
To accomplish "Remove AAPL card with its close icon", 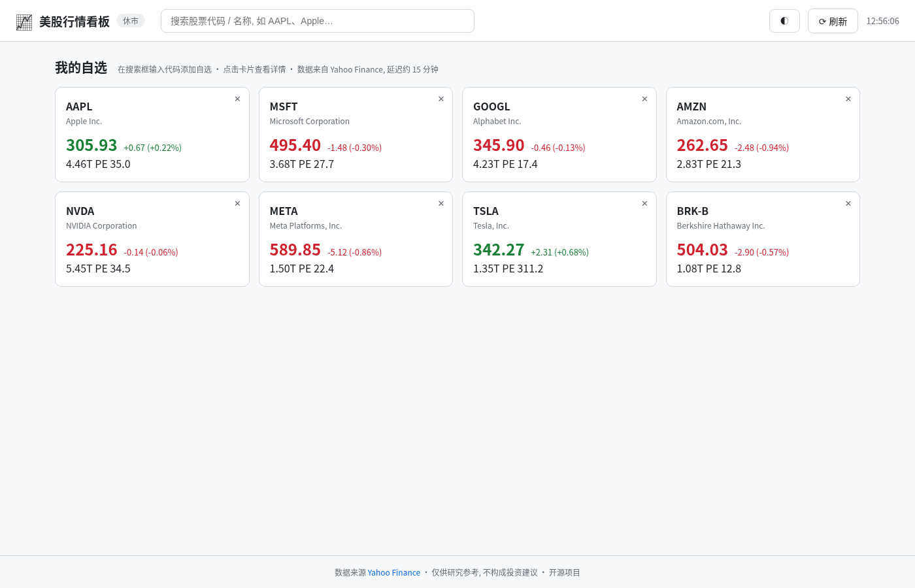I will pos(237,99).
